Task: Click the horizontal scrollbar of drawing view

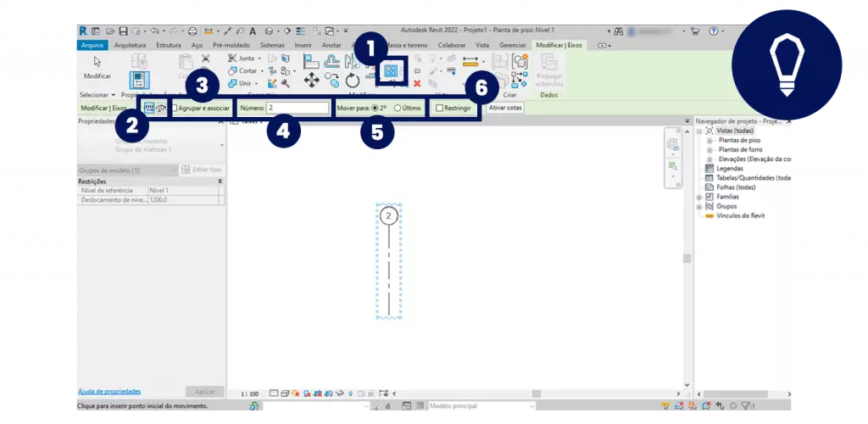Action: point(536,393)
